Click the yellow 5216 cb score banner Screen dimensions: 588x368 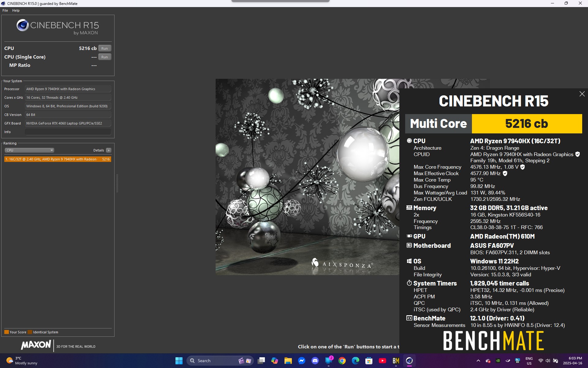pyautogui.click(x=527, y=124)
